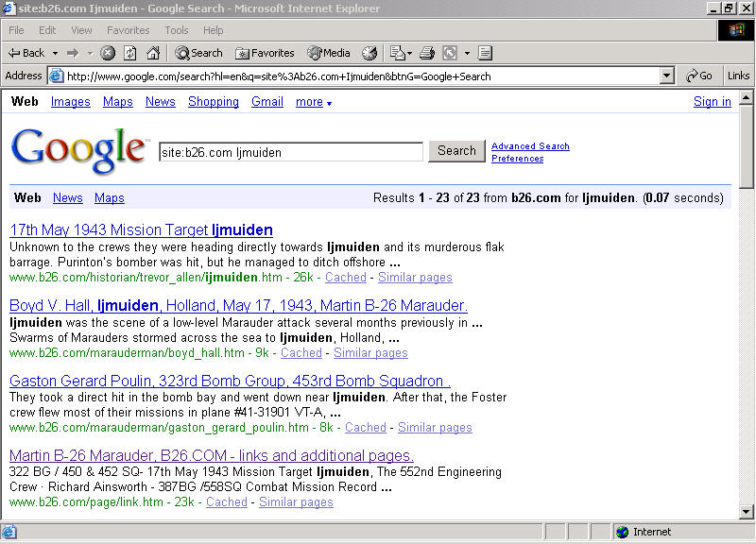Open the Advanced Search link
The width and height of the screenshot is (756, 544).
tap(530, 146)
